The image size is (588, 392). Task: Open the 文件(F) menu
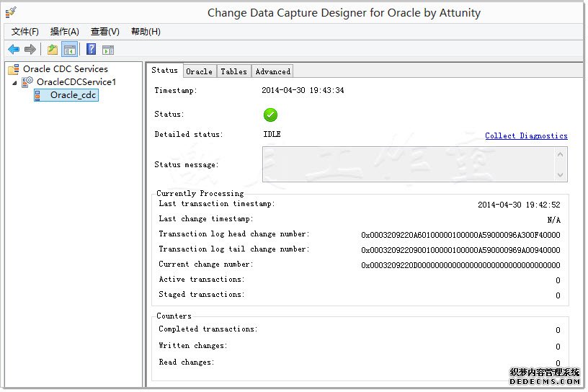point(25,32)
